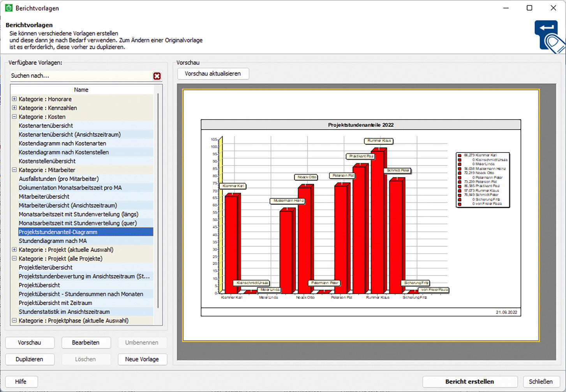The image size is (566, 392).
Task: Expand Kategorie: Projekt (aktuelle Auswahl)
Action: coord(14,250)
